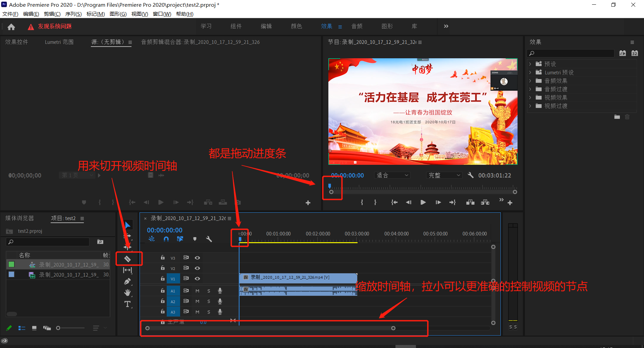
Task: Click the Selection arrow tool
Action: pos(127,225)
